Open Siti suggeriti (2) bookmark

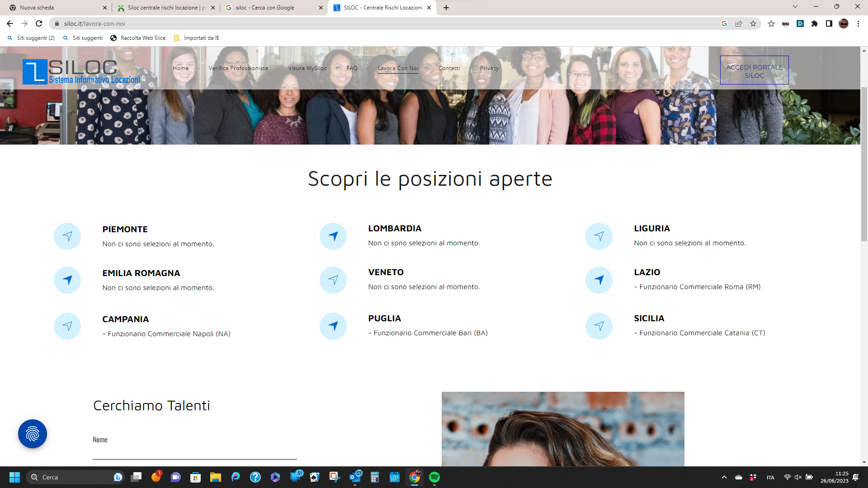coord(31,38)
